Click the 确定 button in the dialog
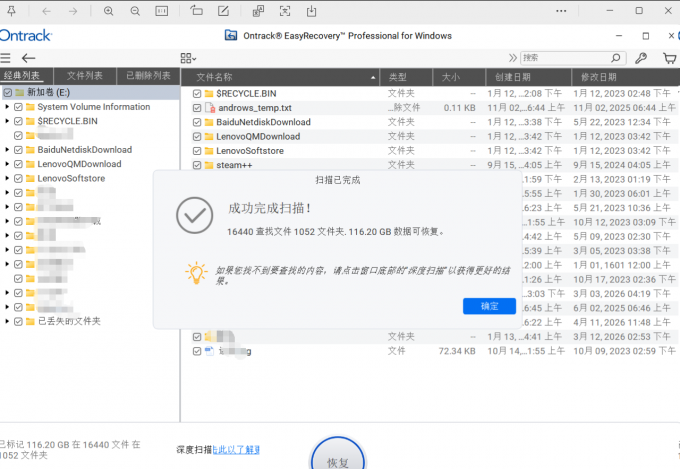680x469 pixels. pos(489,306)
